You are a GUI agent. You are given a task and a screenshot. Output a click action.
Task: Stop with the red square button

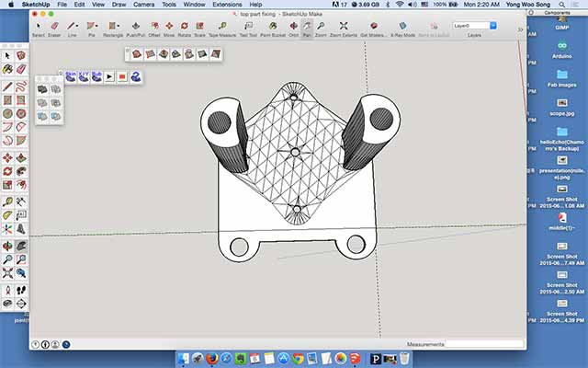pos(122,76)
